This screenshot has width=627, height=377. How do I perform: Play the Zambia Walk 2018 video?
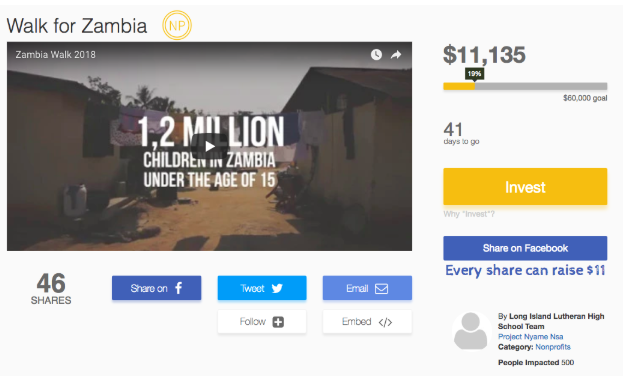(x=210, y=146)
